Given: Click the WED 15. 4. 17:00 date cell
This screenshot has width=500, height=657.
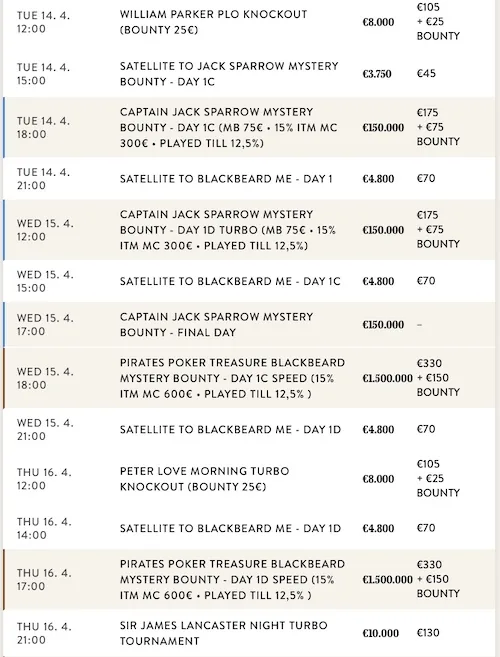Looking at the screenshot, I should 45,325.
